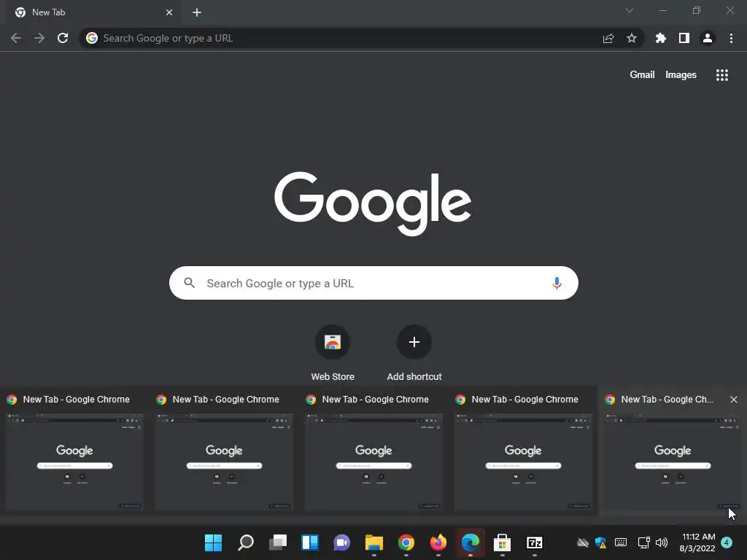Open Microsoft Edge from the taskbar
This screenshot has width=747, height=560.
[471, 542]
